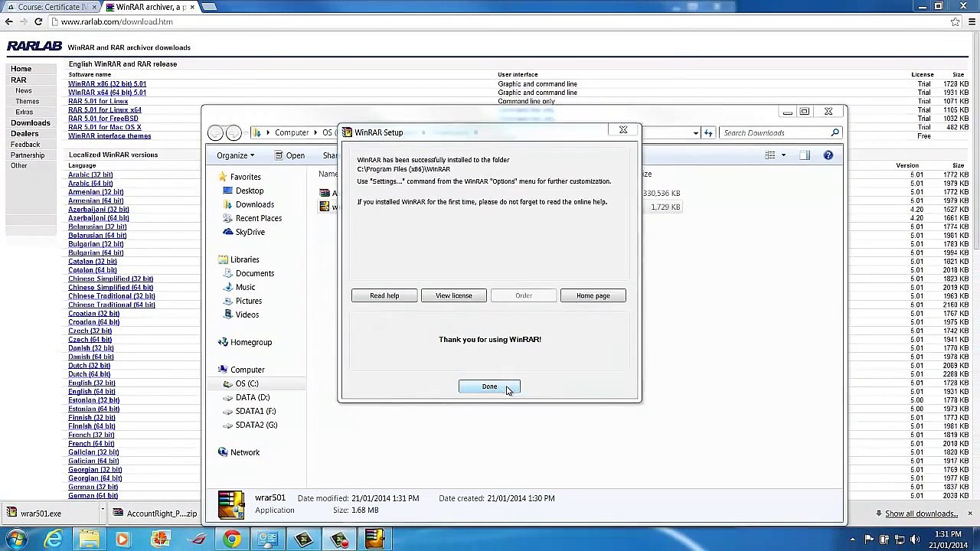Click the Explorer address bar refresh icon
The image size is (980, 551).
(708, 133)
